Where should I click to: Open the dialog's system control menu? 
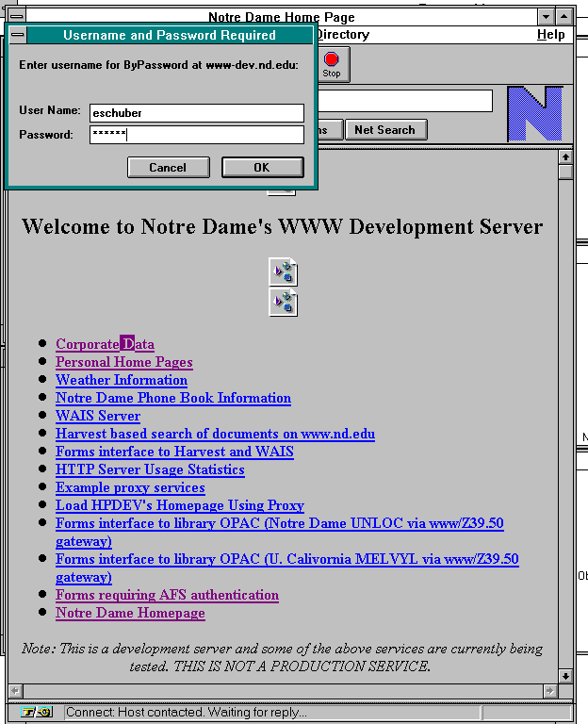18,35
